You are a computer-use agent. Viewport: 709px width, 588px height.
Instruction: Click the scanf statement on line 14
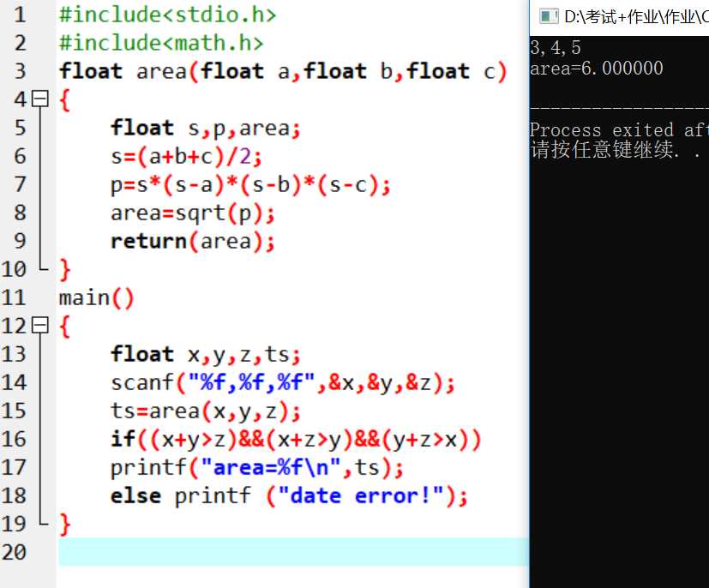(283, 383)
